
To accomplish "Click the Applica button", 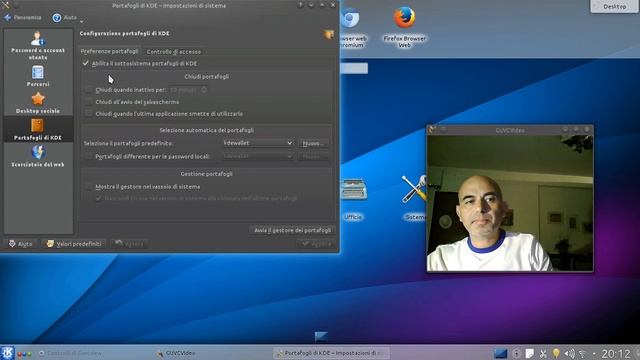I will pyautogui.click(x=317, y=244).
